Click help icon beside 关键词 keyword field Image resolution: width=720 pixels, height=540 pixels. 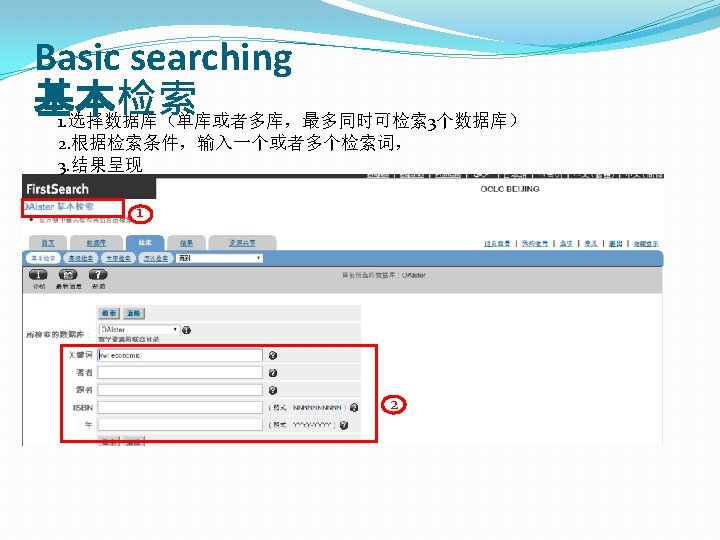[273, 355]
